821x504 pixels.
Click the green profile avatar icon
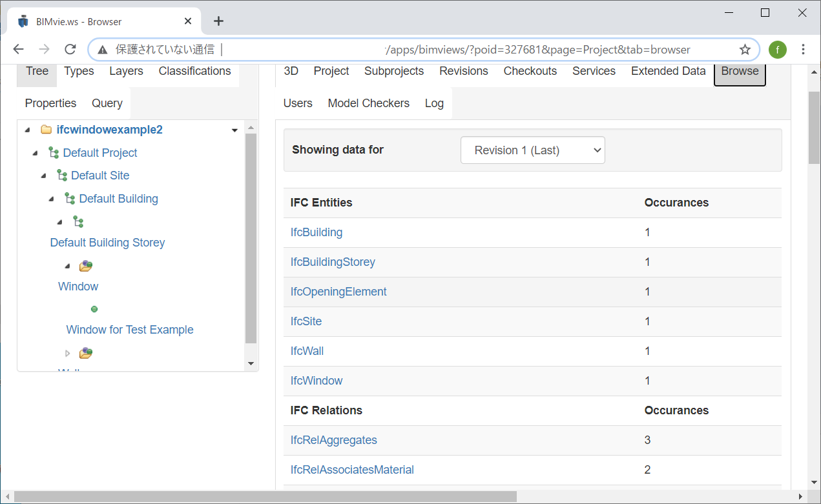coord(777,49)
